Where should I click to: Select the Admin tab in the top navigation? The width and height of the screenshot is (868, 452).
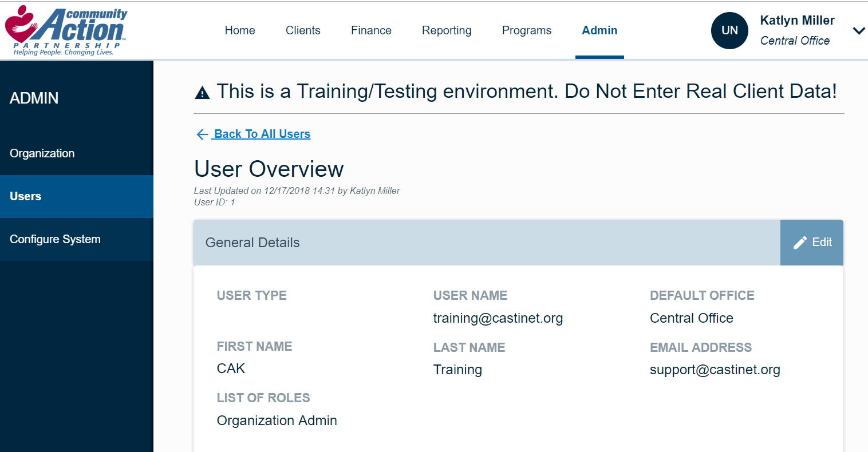[x=599, y=30]
